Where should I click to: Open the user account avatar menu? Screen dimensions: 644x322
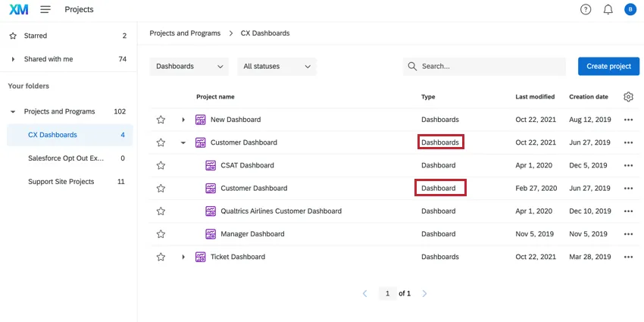[630, 10]
